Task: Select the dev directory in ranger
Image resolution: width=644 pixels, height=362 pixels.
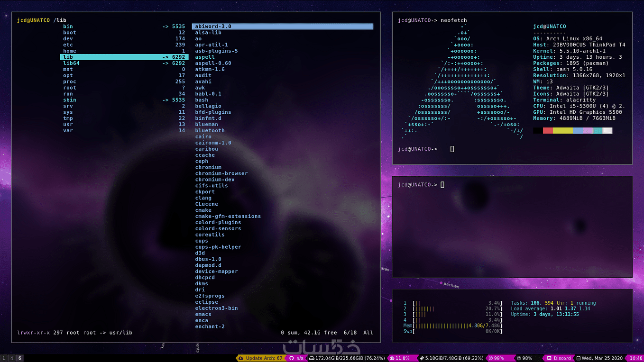Action: [124, 39]
